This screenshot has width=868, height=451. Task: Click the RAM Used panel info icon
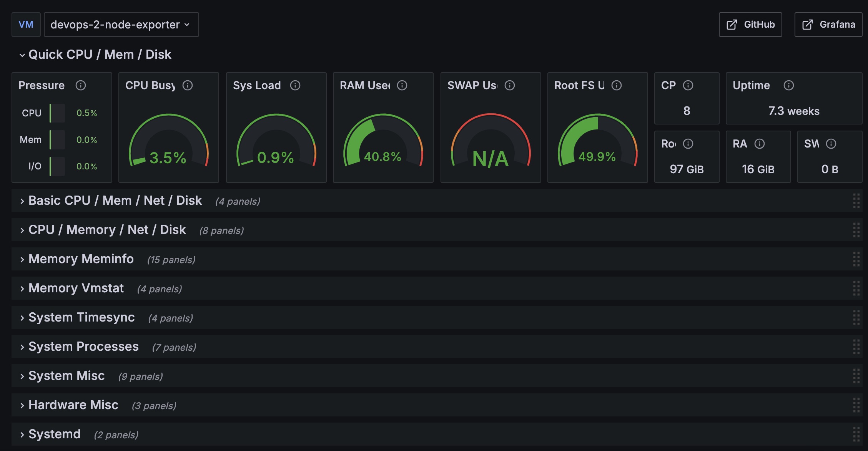tap(402, 85)
